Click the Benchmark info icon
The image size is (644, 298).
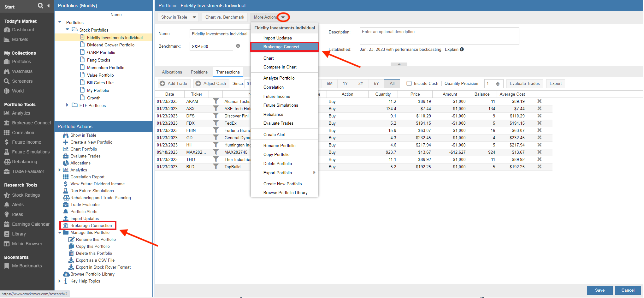point(238,46)
